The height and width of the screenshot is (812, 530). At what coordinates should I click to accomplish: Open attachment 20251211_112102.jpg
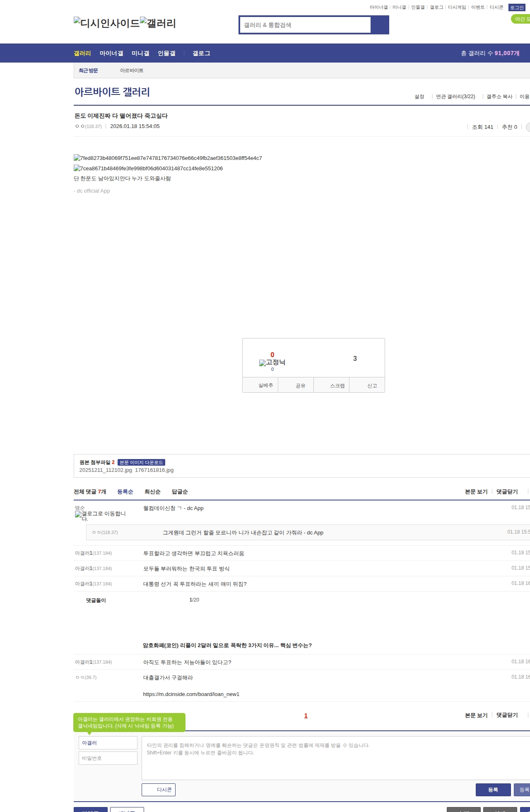(x=106, y=470)
